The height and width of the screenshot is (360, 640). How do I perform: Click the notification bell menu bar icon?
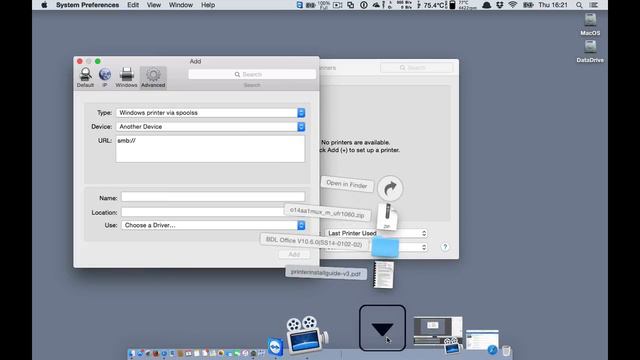tap(486, 5)
